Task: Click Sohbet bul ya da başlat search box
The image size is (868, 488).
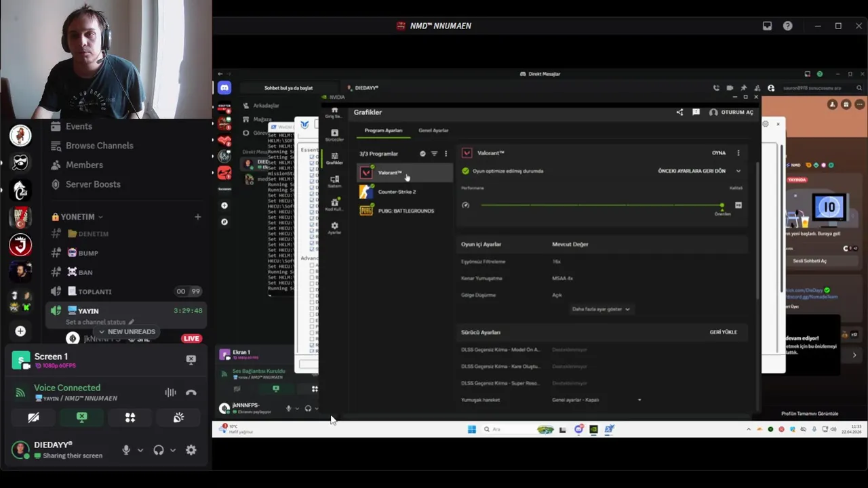Action: coord(288,88)
